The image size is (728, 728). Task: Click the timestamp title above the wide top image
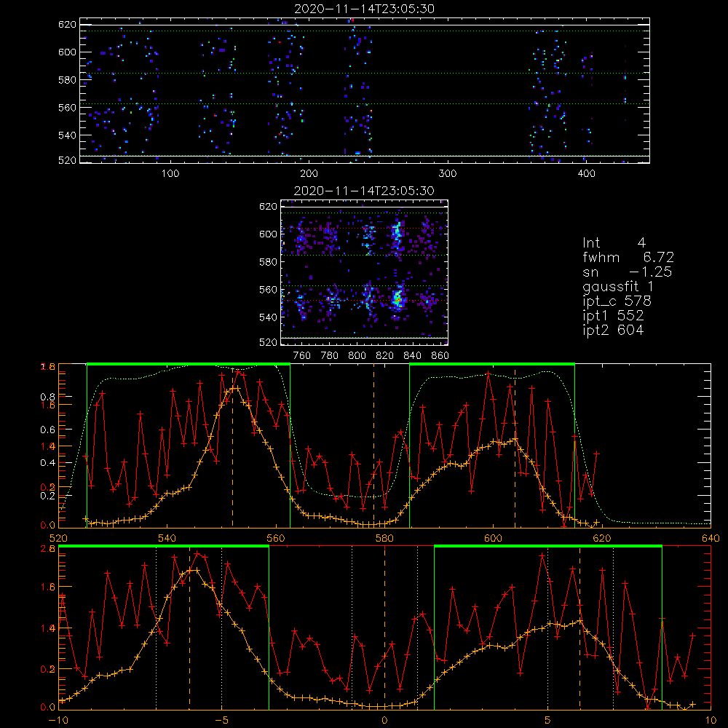(x=364, y=9)
